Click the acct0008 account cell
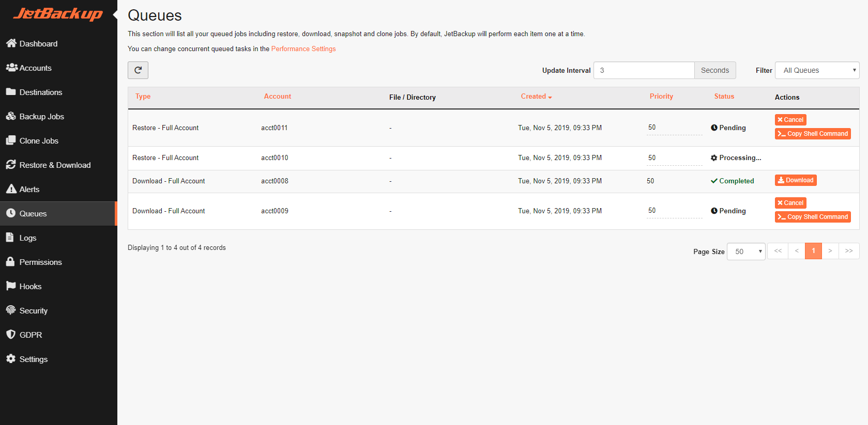Image resolution: width=868 pixels, height=425 pixels. pos(275,181)
